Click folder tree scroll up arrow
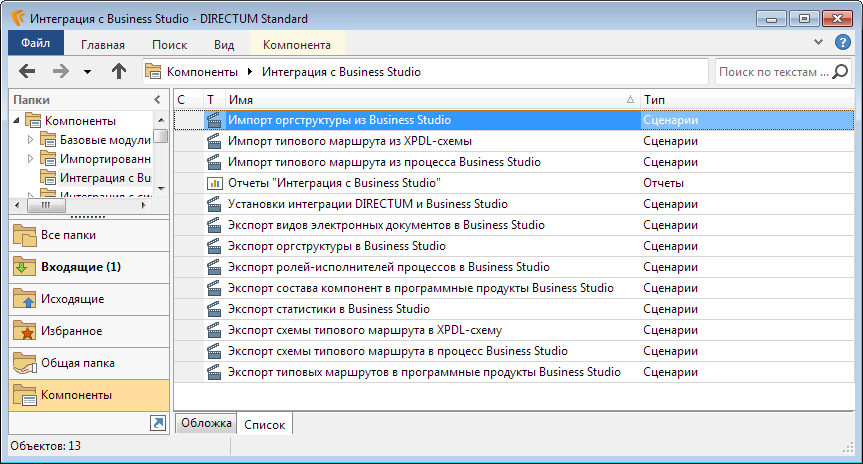The width and height of the screenshot is (863, 464). (161, 119)
